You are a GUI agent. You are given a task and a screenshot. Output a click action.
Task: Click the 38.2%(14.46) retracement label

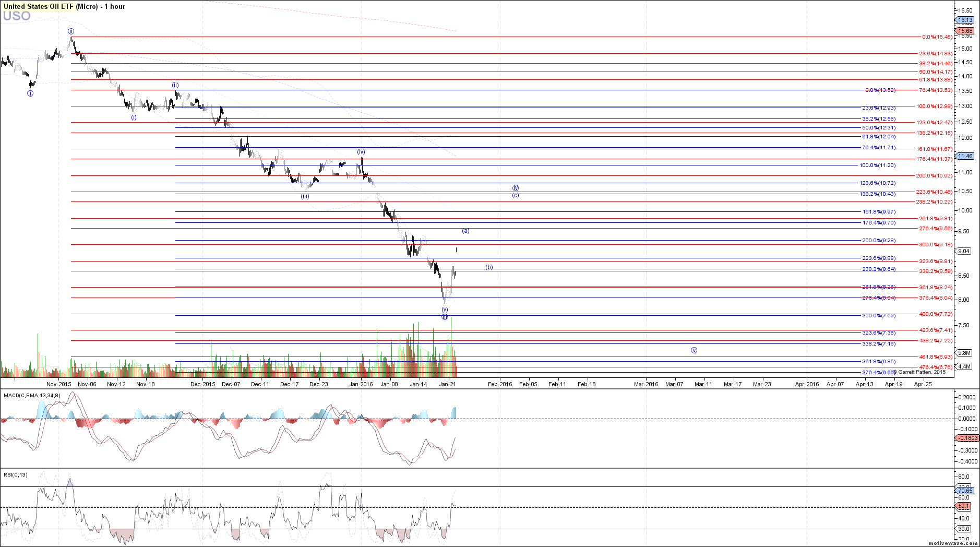coord(936,63)
